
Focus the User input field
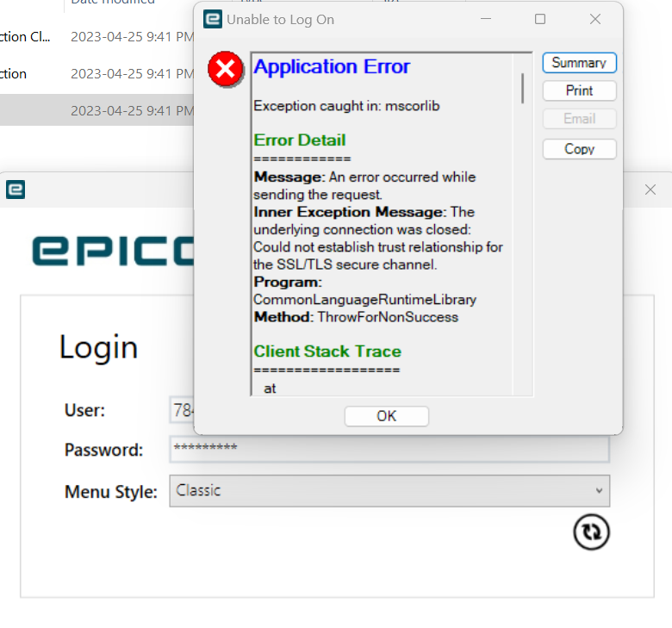pos(182,410)
